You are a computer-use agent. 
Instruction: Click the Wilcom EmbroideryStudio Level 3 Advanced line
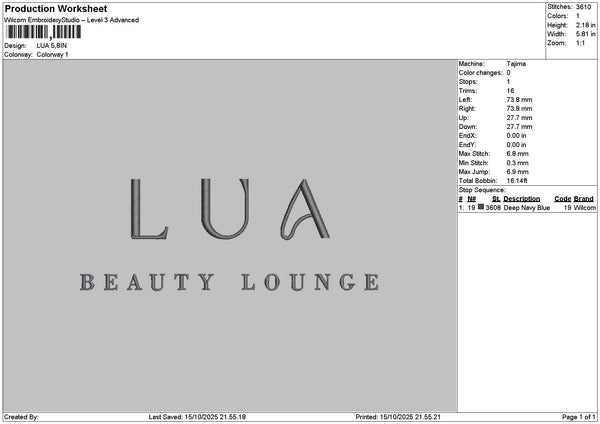(72, 20)
